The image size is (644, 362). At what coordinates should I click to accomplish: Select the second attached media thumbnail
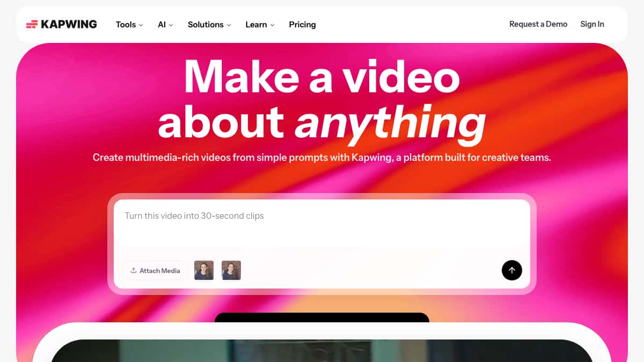231,270
